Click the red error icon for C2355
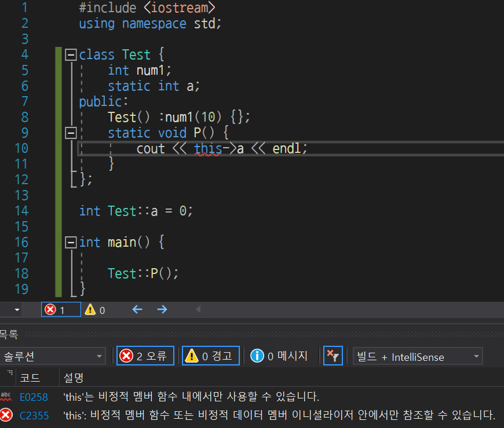Viewport: 504px width, 428px height. pyautogui.click(x=6, y=415)
